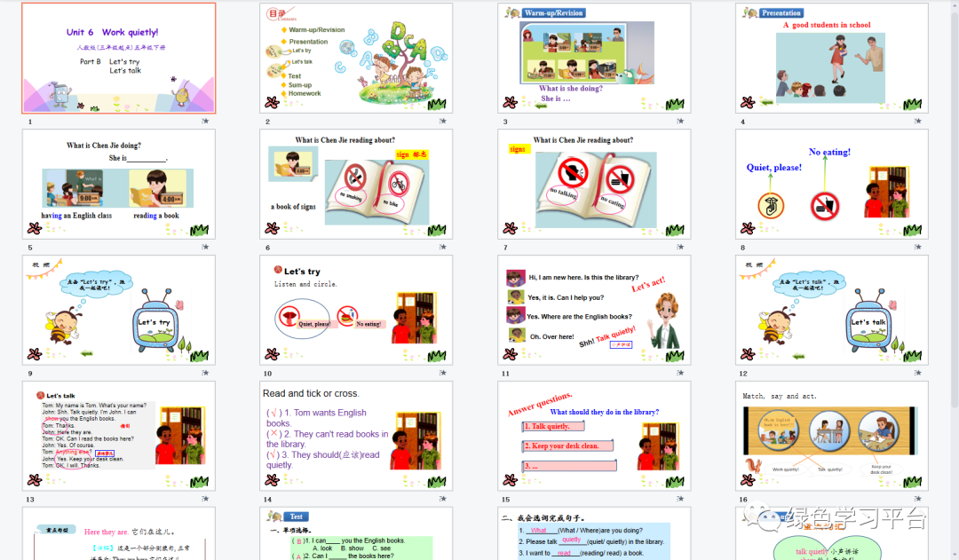The width and height of the screenshot is (959, 560).
Task: Click animation star icon under slide 10
Action: tap(443, 373)
